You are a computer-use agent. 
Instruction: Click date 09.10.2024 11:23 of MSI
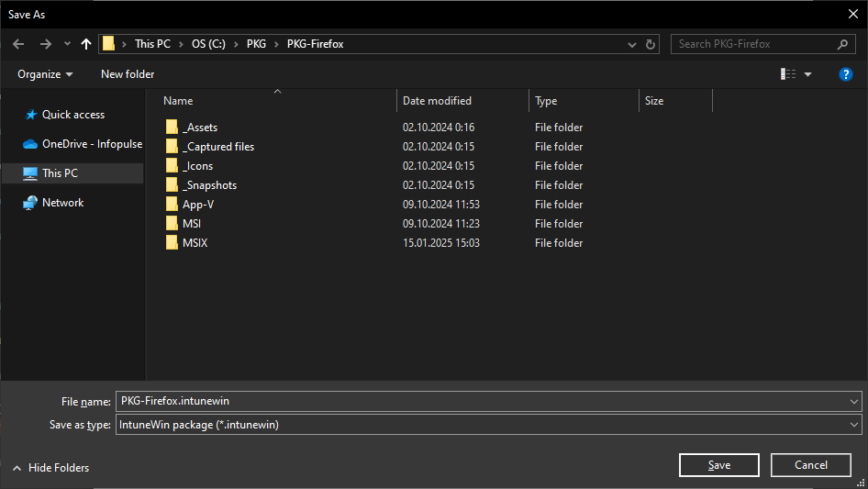[441, 224]
